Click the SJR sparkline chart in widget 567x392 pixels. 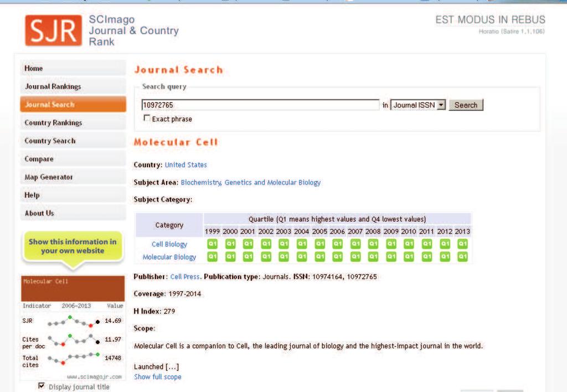[x=74, y=321]
